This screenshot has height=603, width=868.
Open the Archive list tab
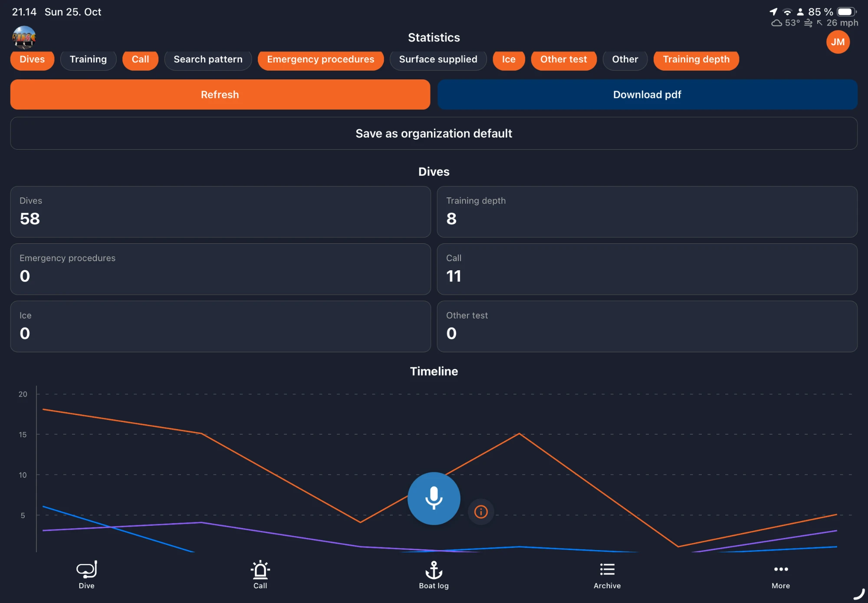click(x=607, y=575)
